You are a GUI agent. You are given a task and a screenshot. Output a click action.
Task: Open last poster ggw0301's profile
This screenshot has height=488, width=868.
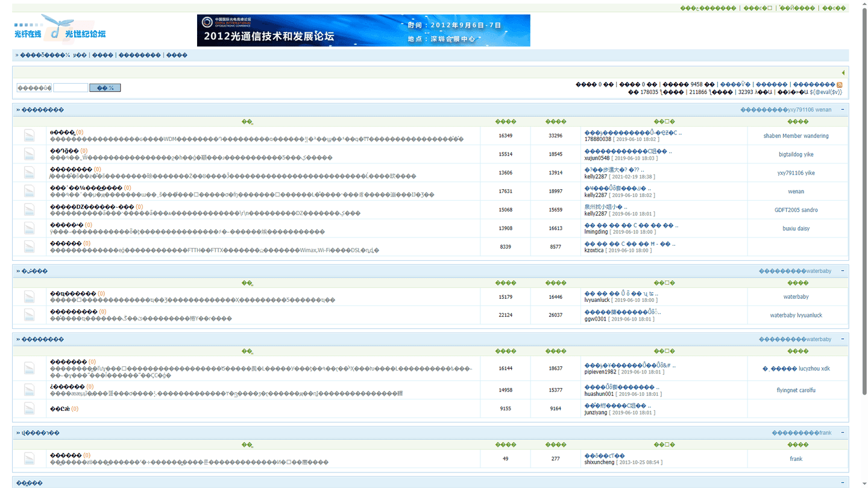596,319
